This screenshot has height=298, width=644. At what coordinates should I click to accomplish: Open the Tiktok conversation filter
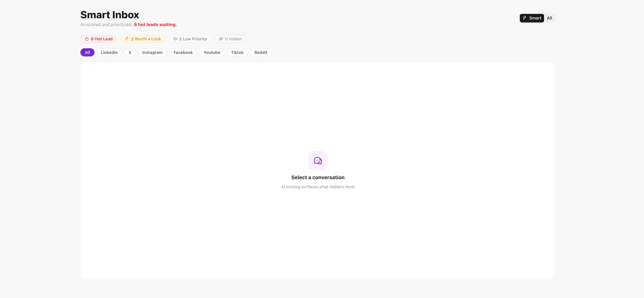click(237, 52)
